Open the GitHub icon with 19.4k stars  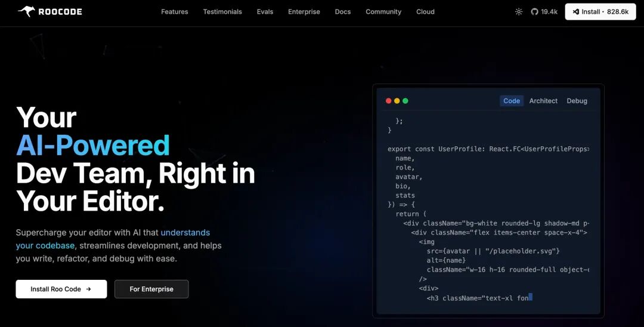[x=534, y=12]
